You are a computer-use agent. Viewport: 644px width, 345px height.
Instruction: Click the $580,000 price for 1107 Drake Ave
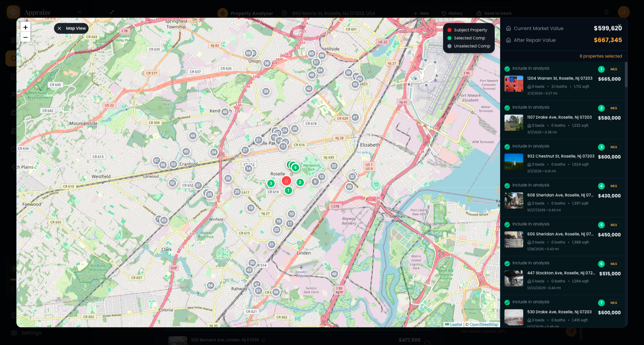point(609,118)
